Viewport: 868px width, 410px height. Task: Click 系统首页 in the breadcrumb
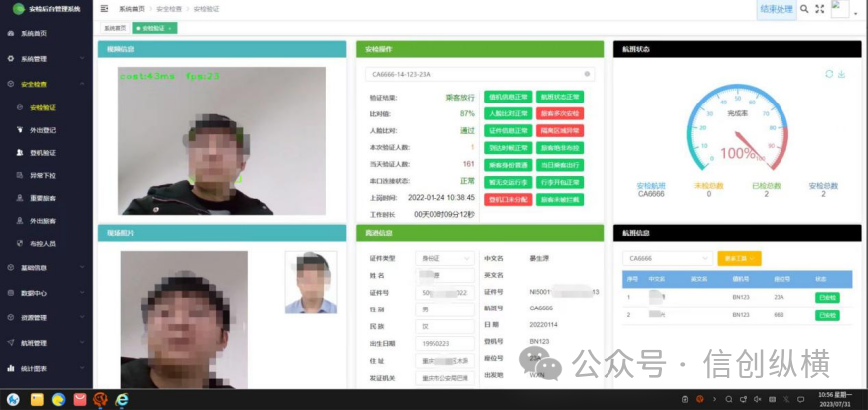pyautogui.click(x=132, y=9)
